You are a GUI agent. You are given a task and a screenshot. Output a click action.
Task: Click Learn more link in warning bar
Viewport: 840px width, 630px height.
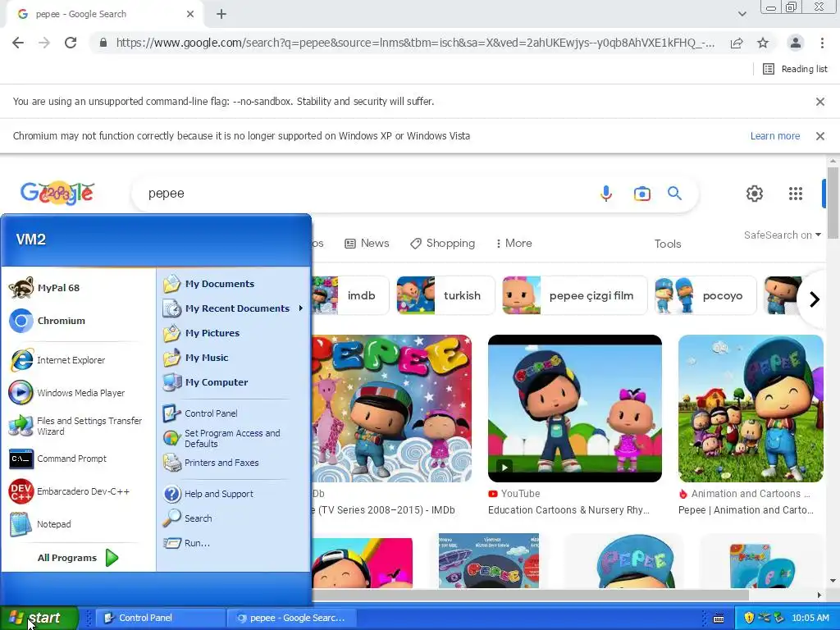coord(774,136)
